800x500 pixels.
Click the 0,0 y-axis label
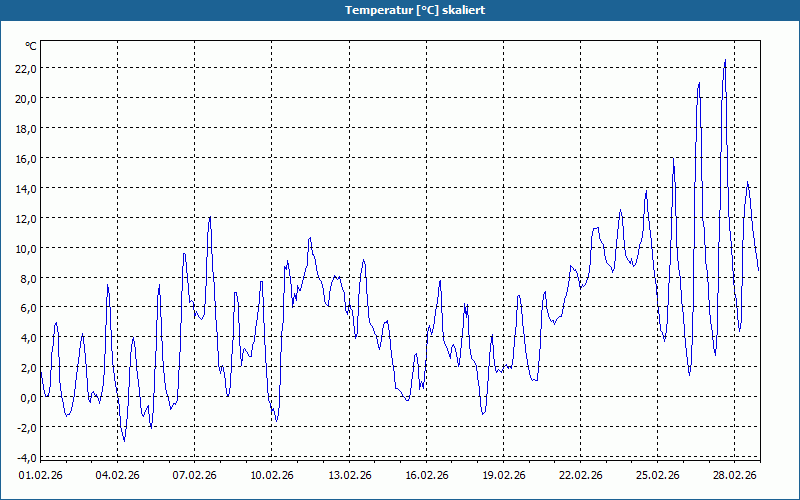click(x=28, y=397)
